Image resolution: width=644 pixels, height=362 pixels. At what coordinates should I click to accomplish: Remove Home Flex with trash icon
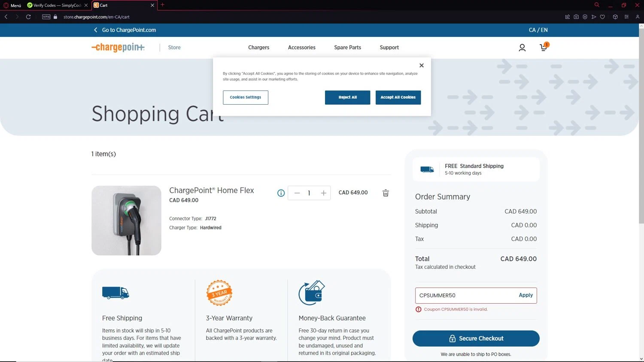[386, 193]
